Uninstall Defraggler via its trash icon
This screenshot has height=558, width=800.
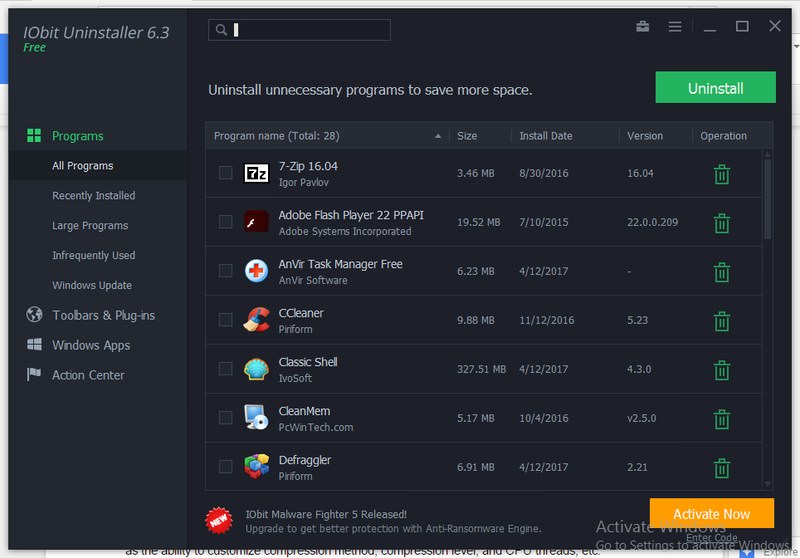coord(721,468)
